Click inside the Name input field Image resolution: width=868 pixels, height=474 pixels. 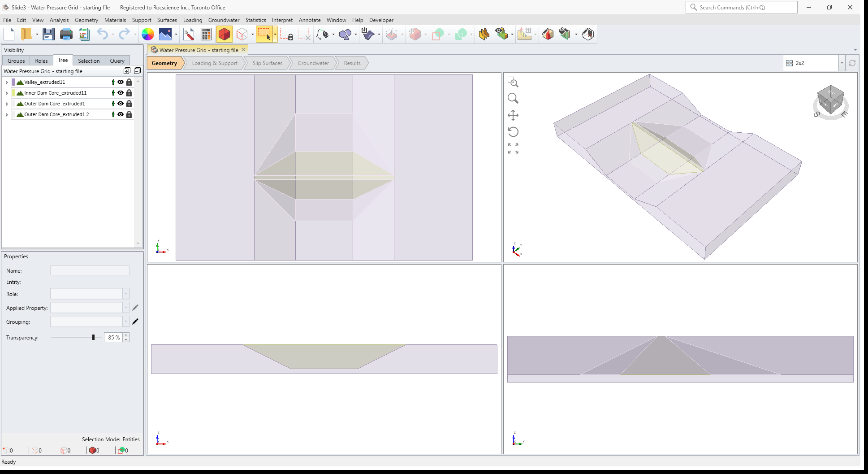90,270
